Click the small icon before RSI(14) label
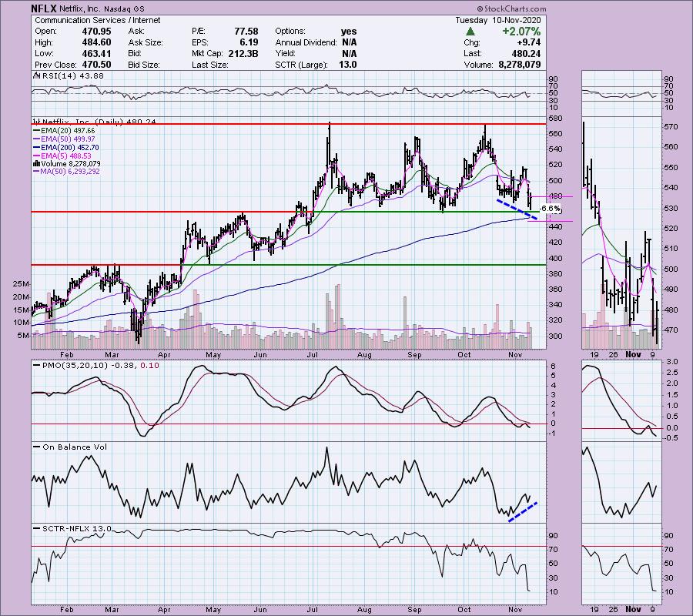 point(35,75)
